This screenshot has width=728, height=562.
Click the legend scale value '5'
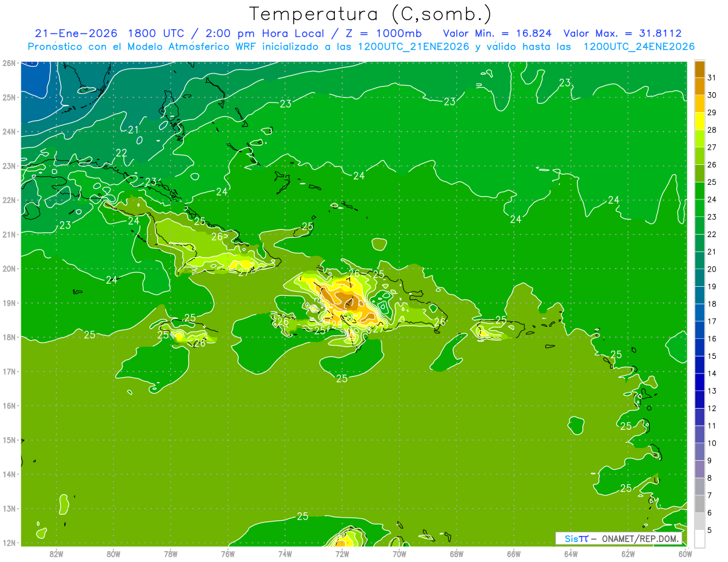click(x=711, y=530)
